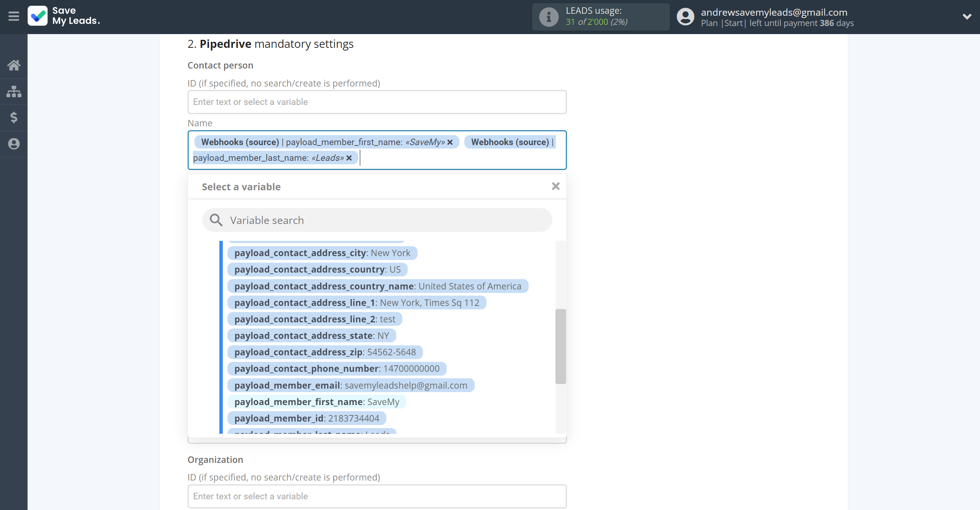Open profile icon in left sidebar
The image size is (980, 510).
pos(14,144)
